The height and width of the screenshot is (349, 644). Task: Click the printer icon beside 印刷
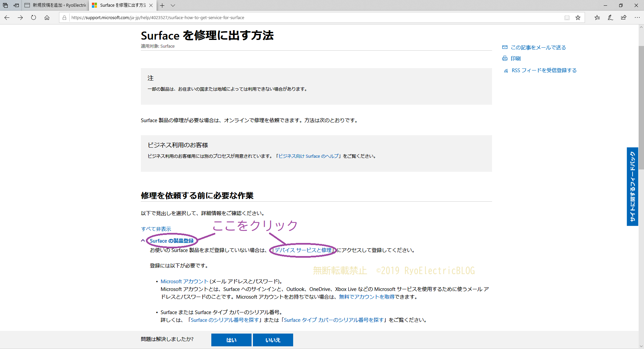coord(505,58)
